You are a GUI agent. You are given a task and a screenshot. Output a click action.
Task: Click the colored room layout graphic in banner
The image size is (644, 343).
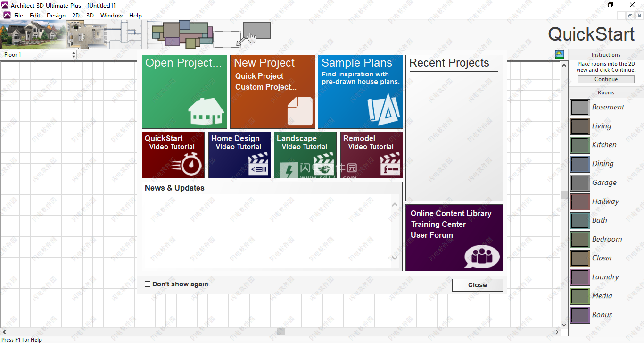tap(183, 34)
